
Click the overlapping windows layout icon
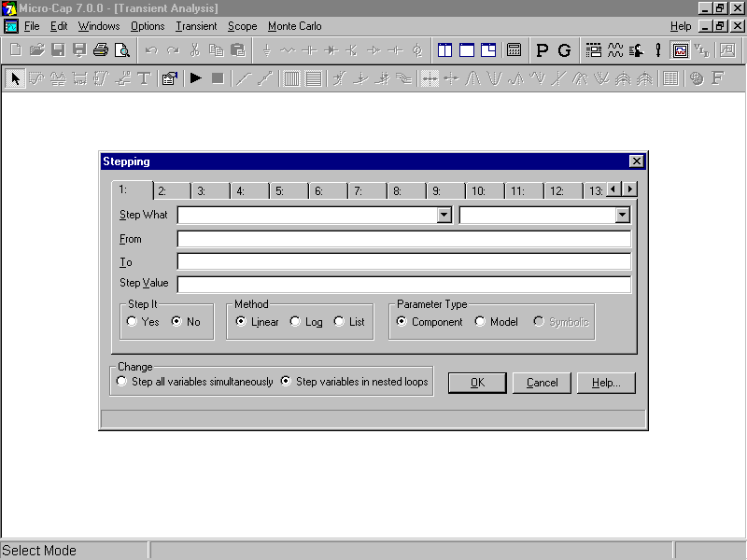pos(488,50)
